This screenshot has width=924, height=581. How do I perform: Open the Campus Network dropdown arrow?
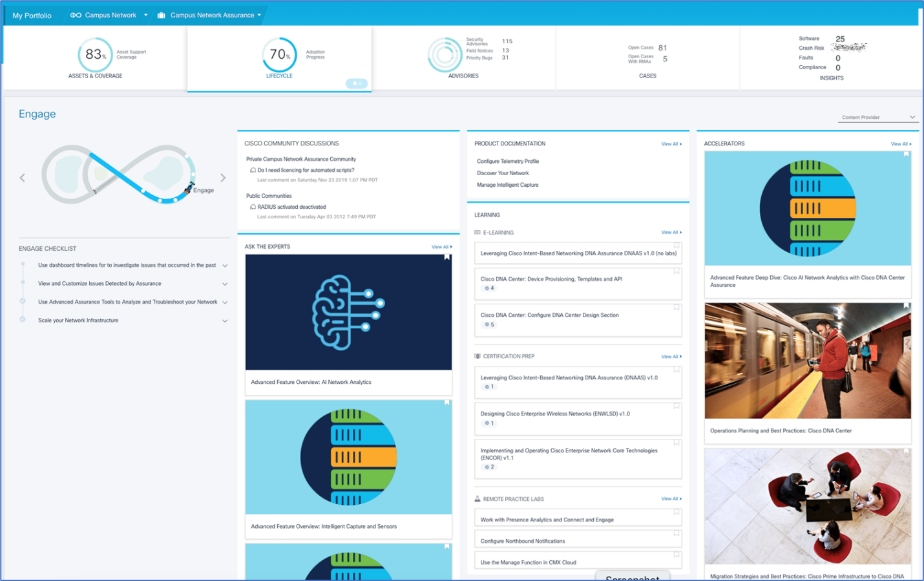145,15
